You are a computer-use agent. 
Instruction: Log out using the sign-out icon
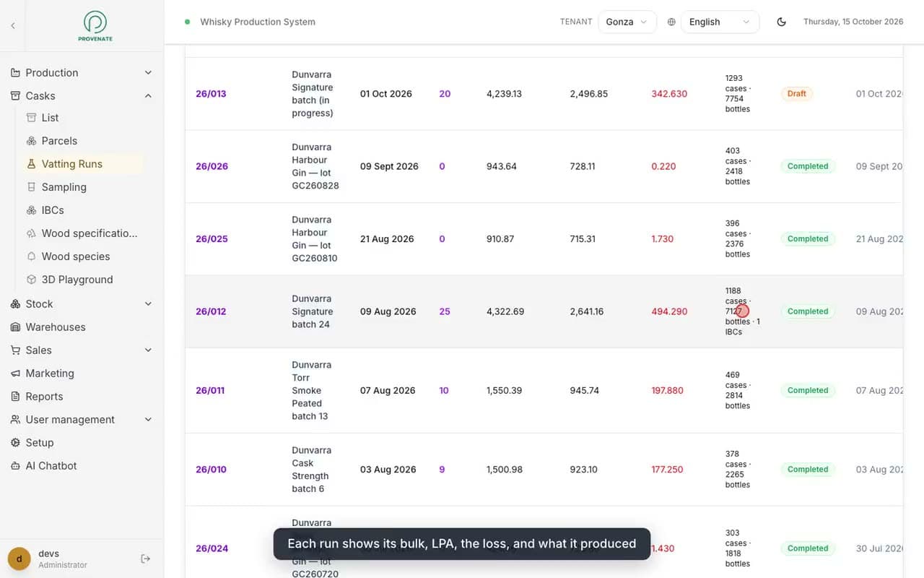coord(145,558)
